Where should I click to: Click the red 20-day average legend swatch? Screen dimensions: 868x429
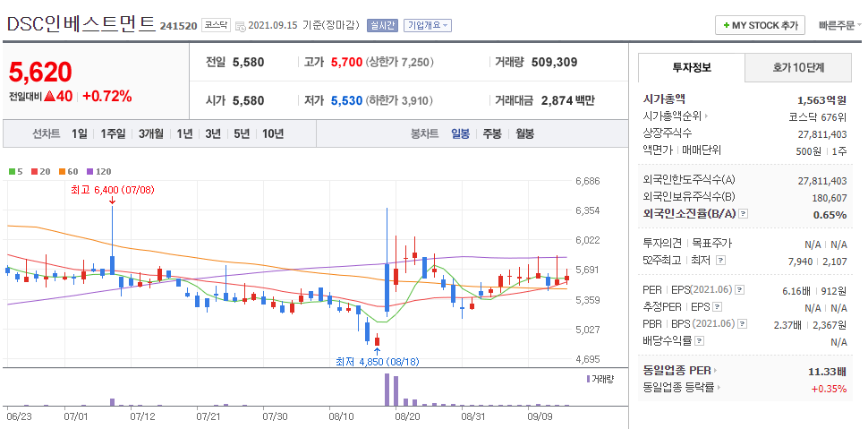34,172
